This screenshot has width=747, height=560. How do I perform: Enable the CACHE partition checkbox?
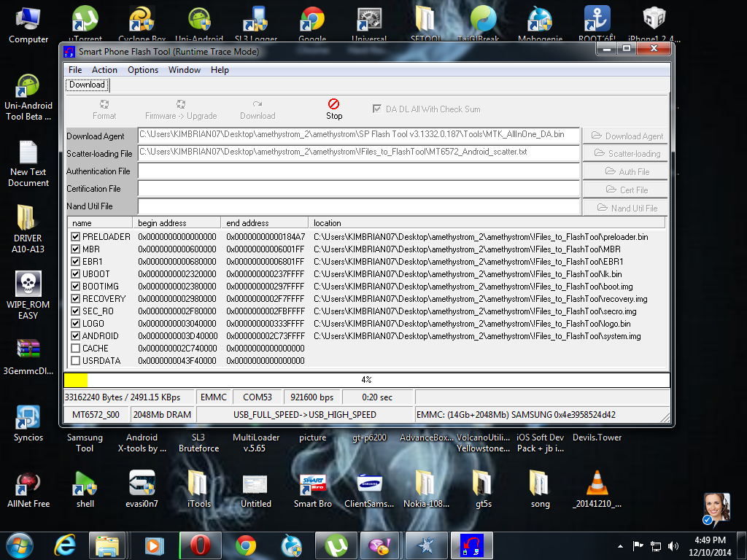tap(76, 349)
